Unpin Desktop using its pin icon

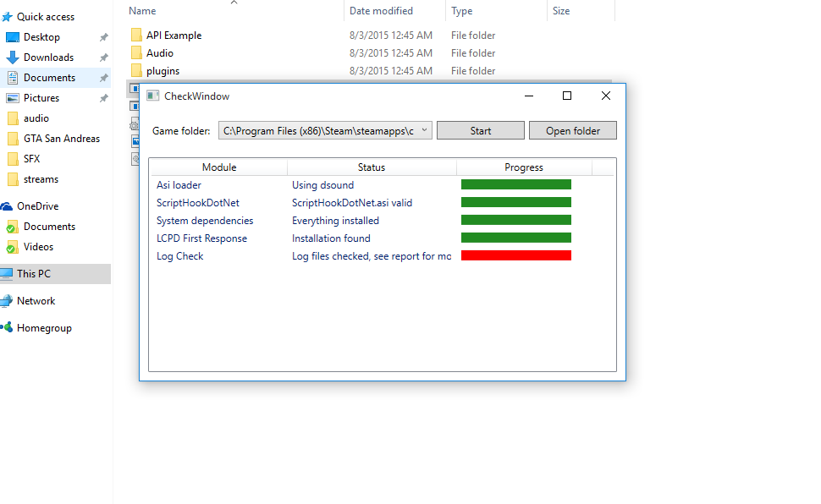click(x=103, y=37)
